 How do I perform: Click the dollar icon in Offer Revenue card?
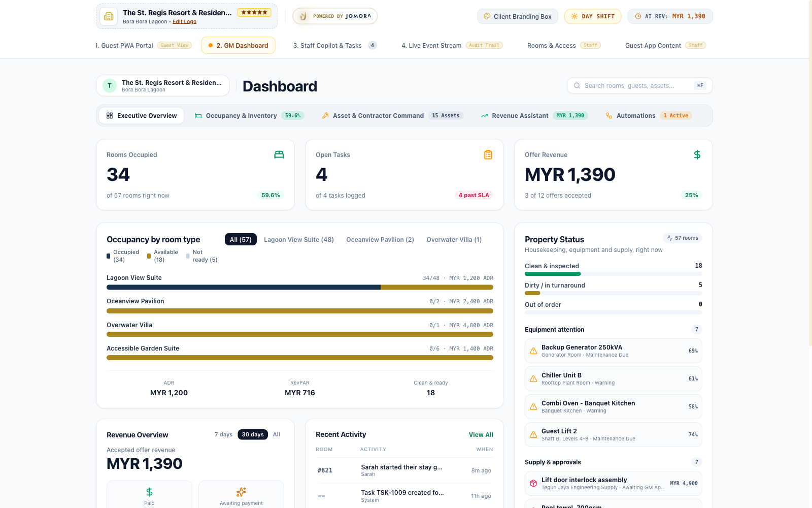point(697,154)
